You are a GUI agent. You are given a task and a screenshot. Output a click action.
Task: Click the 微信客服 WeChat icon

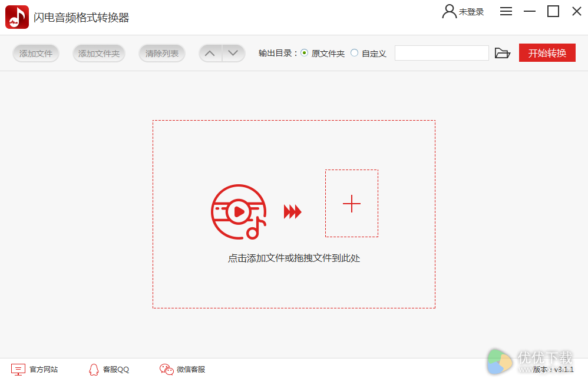pos(167,369)
